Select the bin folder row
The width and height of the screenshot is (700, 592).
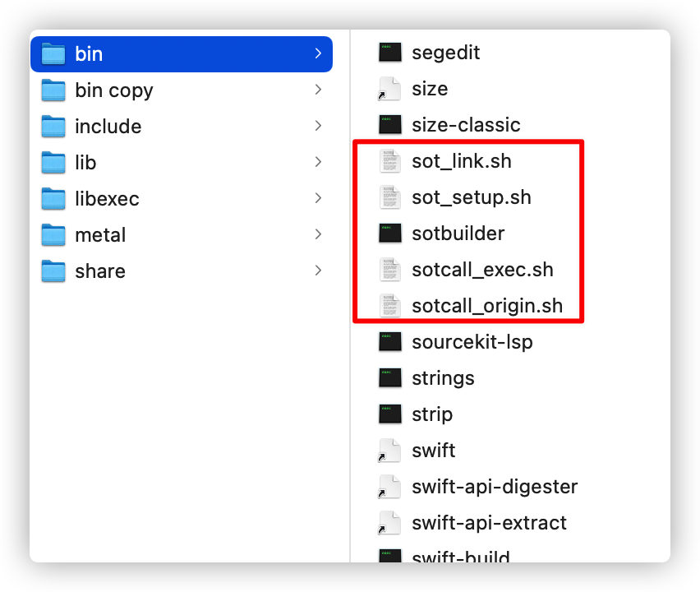click(182, 54)
